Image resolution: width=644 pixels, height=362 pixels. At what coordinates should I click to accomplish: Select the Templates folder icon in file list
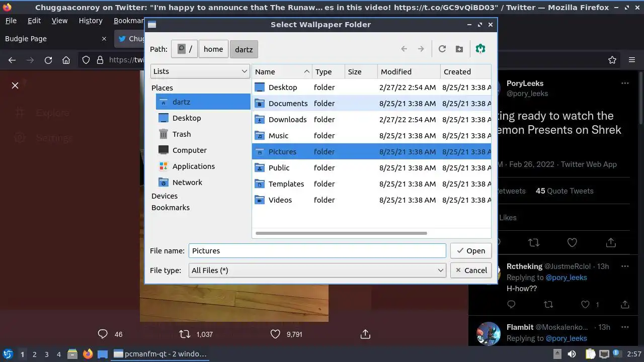pos(260,184)
